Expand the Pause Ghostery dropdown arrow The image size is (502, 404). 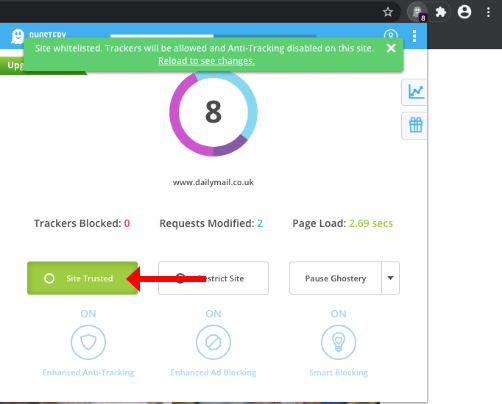[x=390, y=278]
